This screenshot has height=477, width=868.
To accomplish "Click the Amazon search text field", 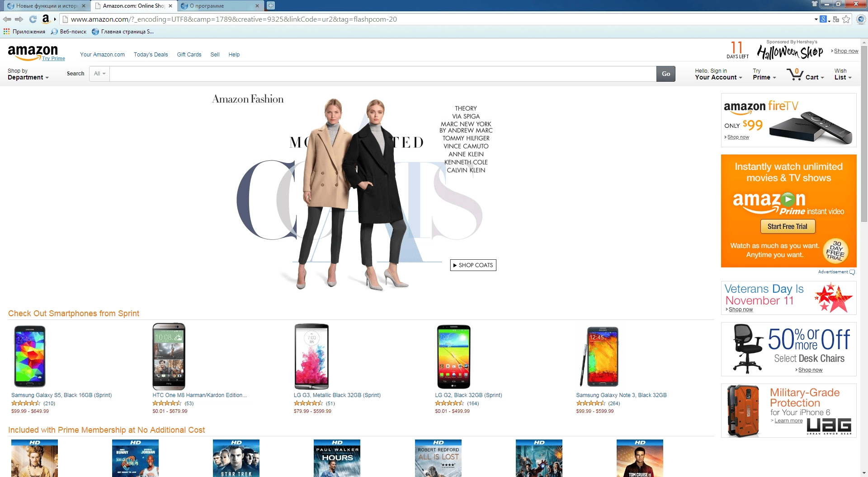I will [383, 74].
